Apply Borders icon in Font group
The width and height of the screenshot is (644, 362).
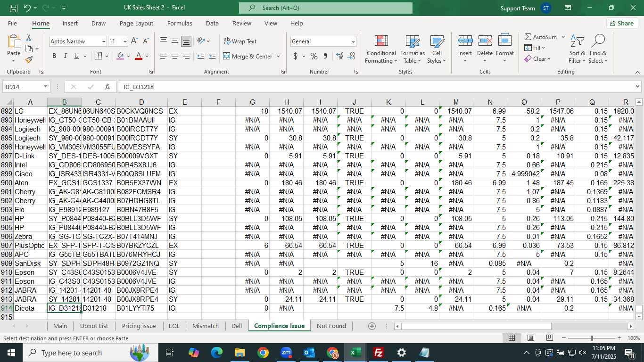pos(98,56)
